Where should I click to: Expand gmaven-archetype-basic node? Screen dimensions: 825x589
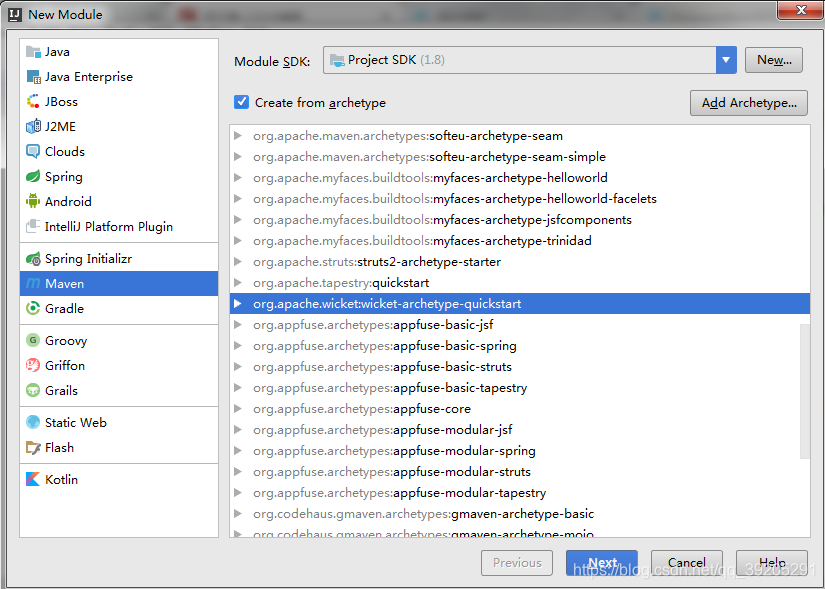(238, 514)
